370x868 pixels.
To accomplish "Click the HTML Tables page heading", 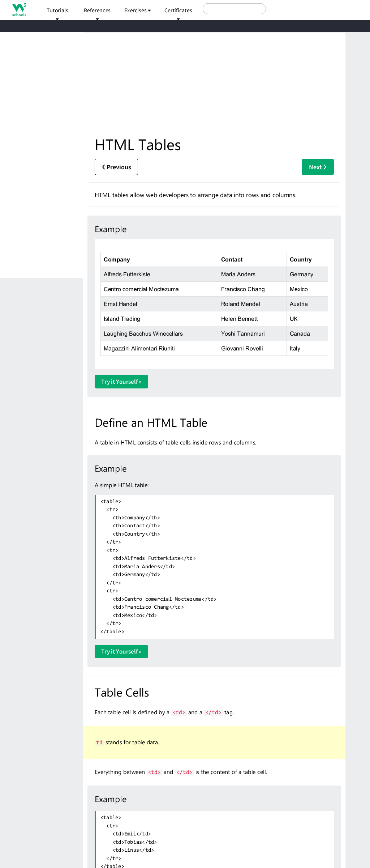I will pos(138,145).
